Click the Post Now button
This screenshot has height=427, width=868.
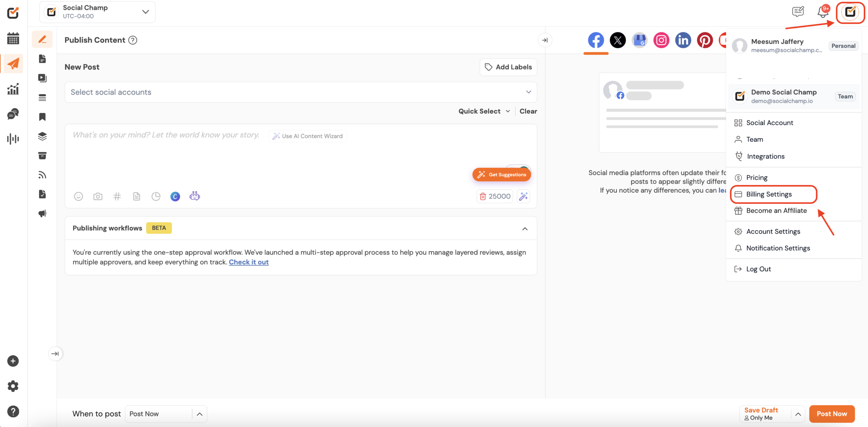[x=831, y=413]
